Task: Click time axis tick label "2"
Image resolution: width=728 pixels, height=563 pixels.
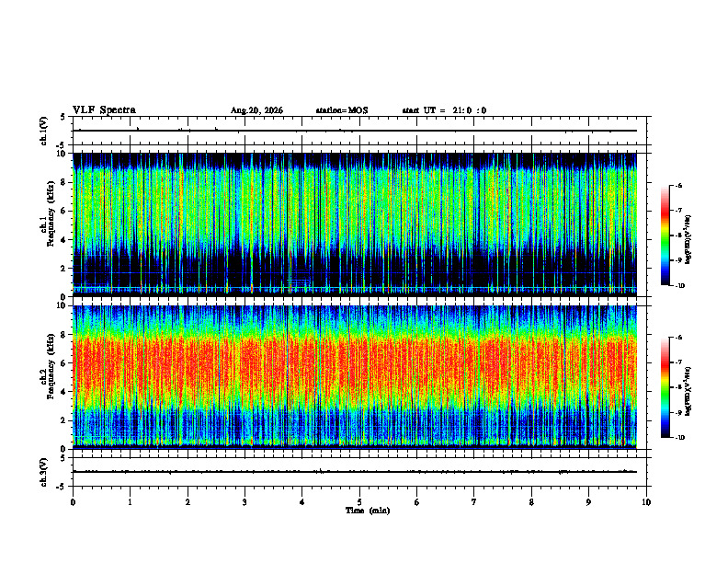Action: (x=188, y=502)
